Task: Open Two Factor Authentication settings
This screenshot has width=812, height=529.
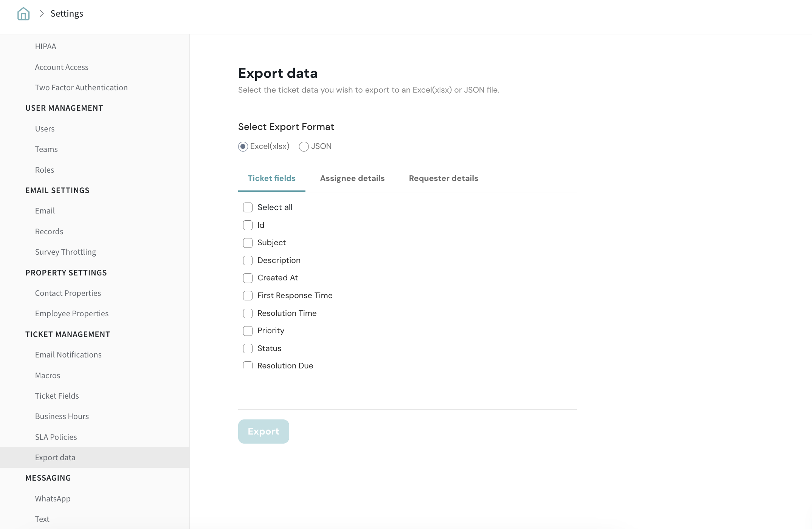Action: click(x=81, y=88)
